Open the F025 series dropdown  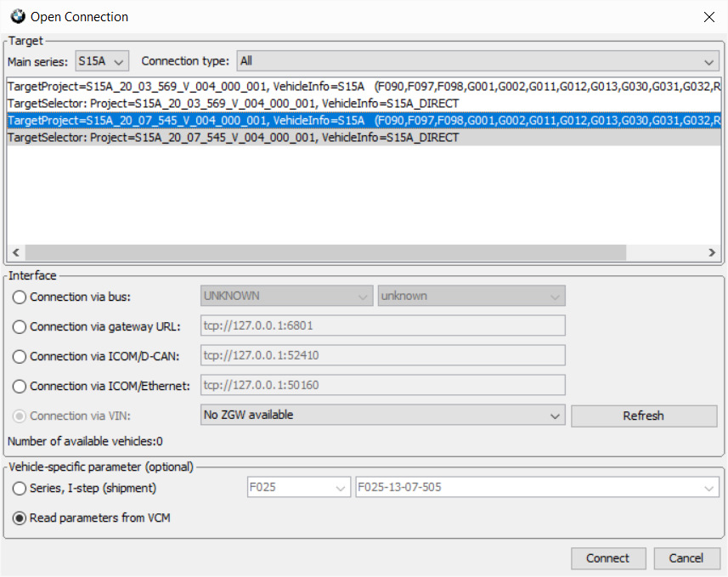[x=298, y=487]
